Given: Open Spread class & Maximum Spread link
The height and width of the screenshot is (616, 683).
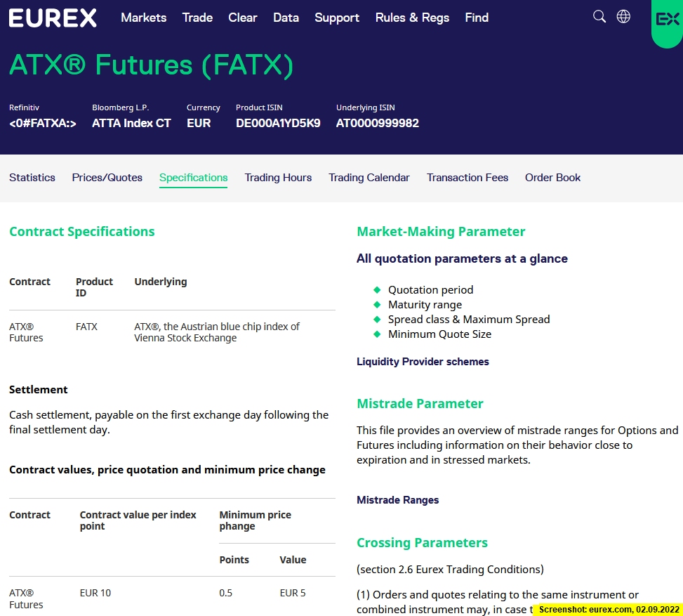Looking at the screenshot, I should point(469,320).
